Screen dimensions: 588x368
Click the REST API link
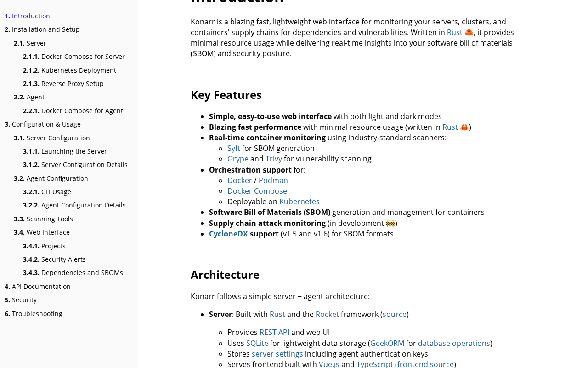tap(274, 332)
